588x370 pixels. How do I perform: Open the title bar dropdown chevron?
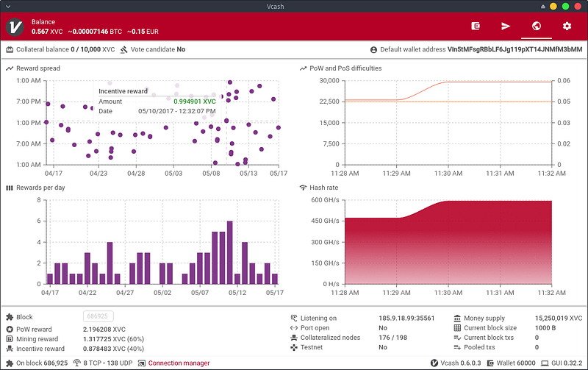click(x=8, y=7)
